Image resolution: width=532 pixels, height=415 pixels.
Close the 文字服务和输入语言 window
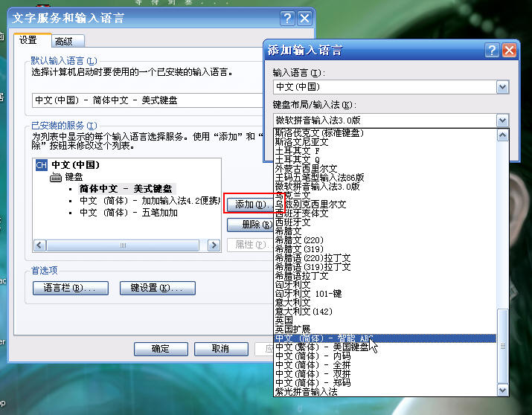(304, 18)
